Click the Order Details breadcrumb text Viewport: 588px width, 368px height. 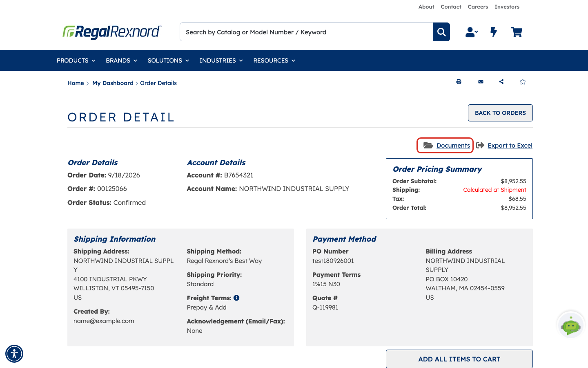158,83
